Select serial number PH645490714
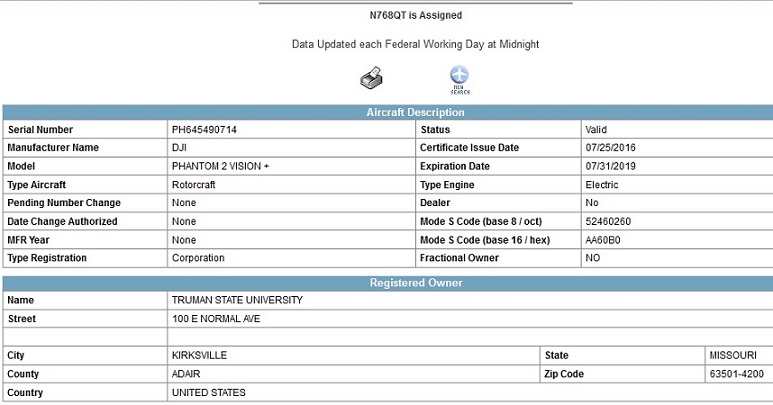The width and height of the screenshot is (773, 405). click(x=204, y=130)
